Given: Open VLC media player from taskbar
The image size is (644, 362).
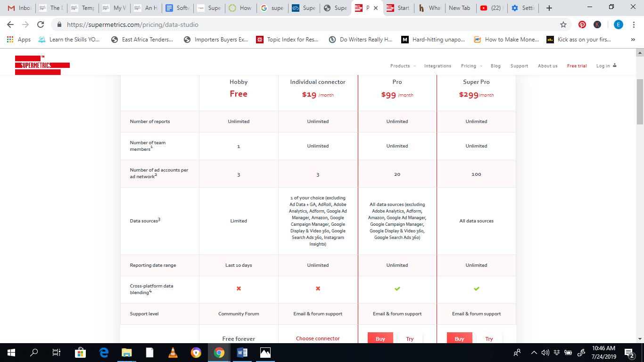Looking at the screenshot, I should pyautogui.click(x=173, y=352).
